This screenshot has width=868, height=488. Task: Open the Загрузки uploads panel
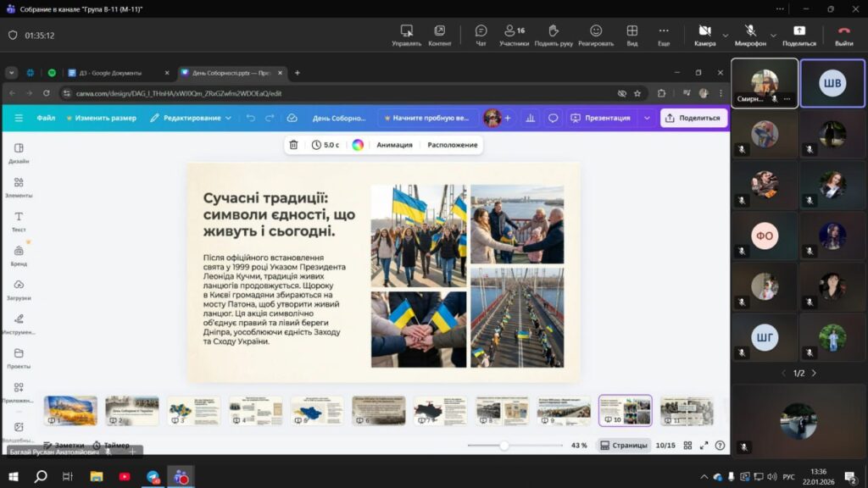tap(19, 290)
